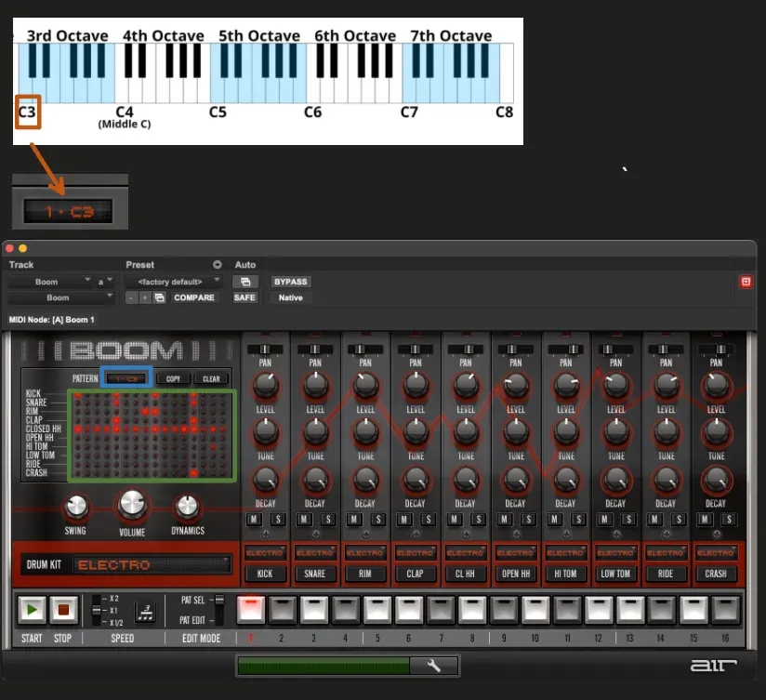Open the Preset section menu arrow
Screen dimensions: 766x700
(217, 265)
